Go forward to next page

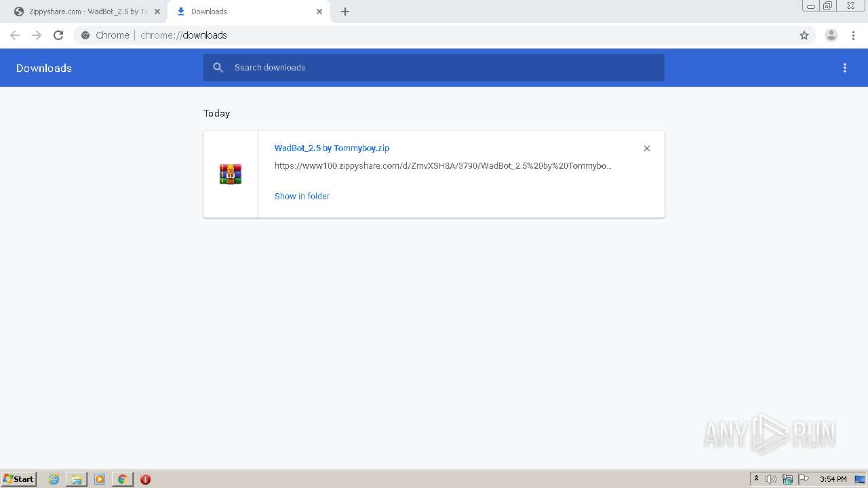37,35
